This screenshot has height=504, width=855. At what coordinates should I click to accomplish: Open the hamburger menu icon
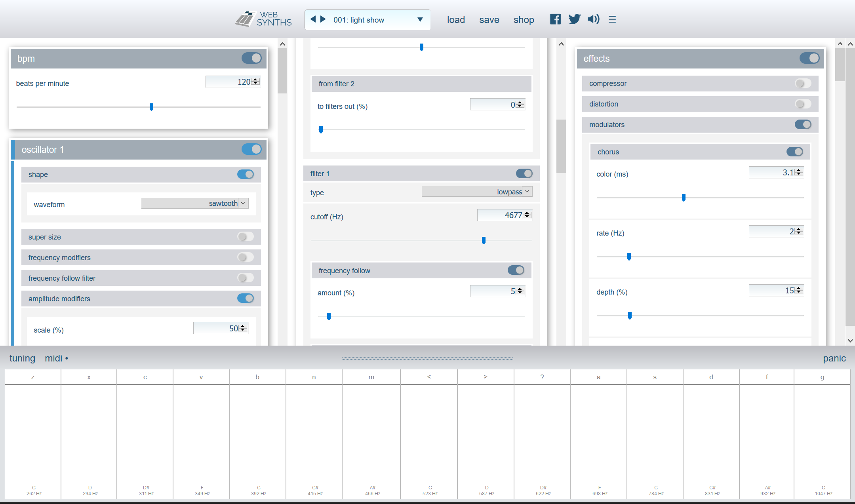tap(612, 19)
